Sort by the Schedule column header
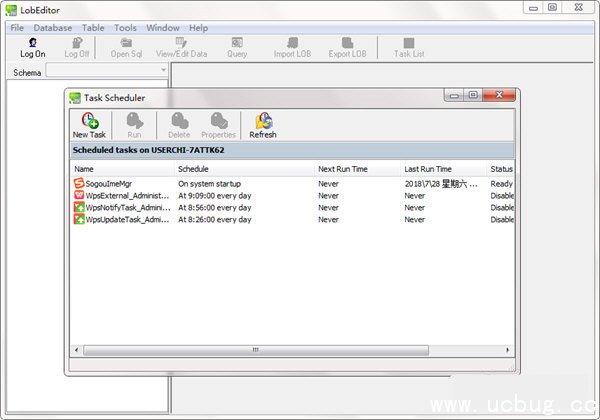The image size is (600, 420). (243, 169)
